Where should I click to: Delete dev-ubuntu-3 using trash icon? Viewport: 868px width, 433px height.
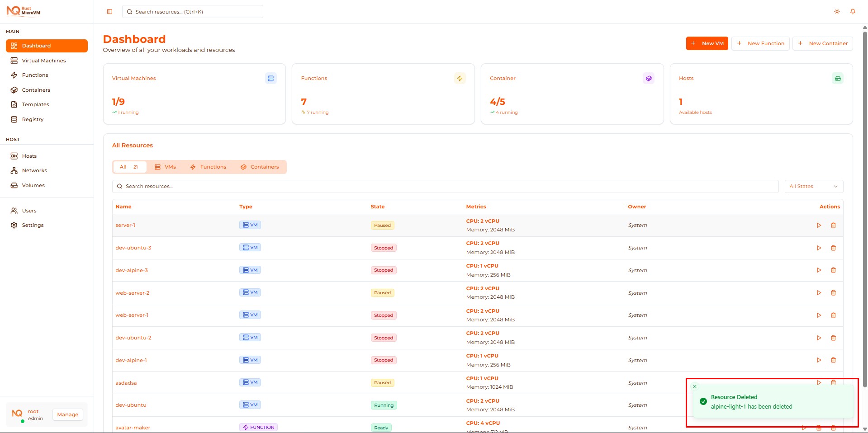pos(833,248)
